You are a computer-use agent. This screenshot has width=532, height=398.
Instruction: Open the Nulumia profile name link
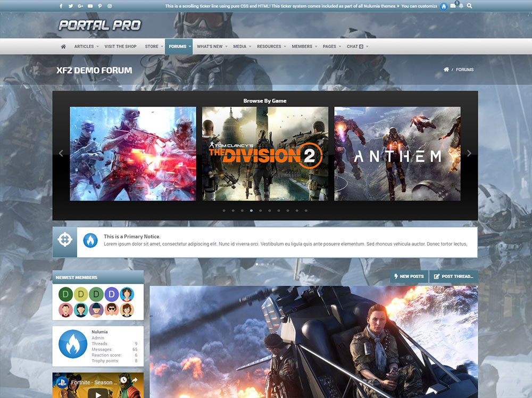(99, 332)
